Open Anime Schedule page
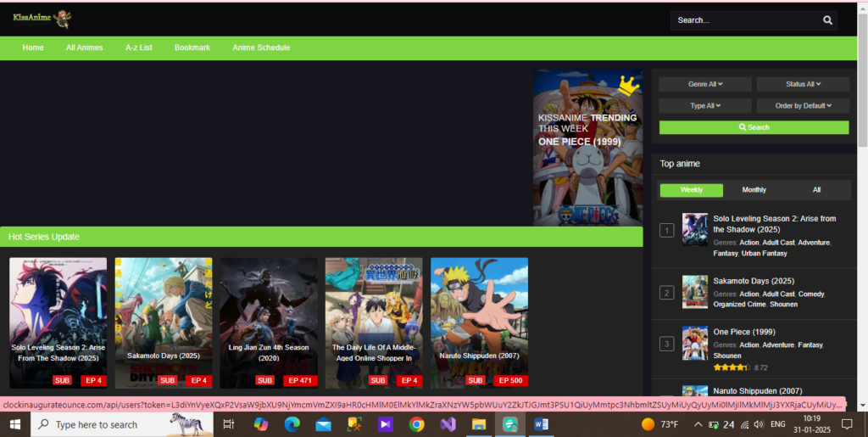Viewport: 868px width, 437px height. [x=261, y=48]
